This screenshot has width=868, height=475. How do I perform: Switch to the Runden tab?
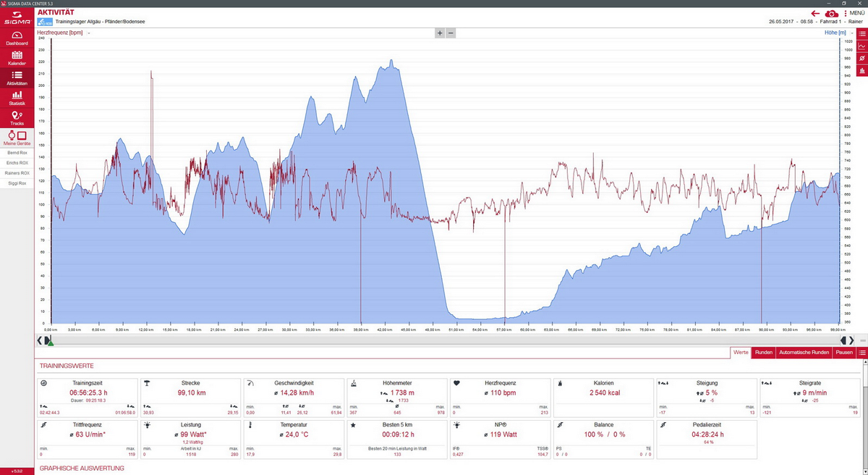pyautogui.click(x=763, y=353)
